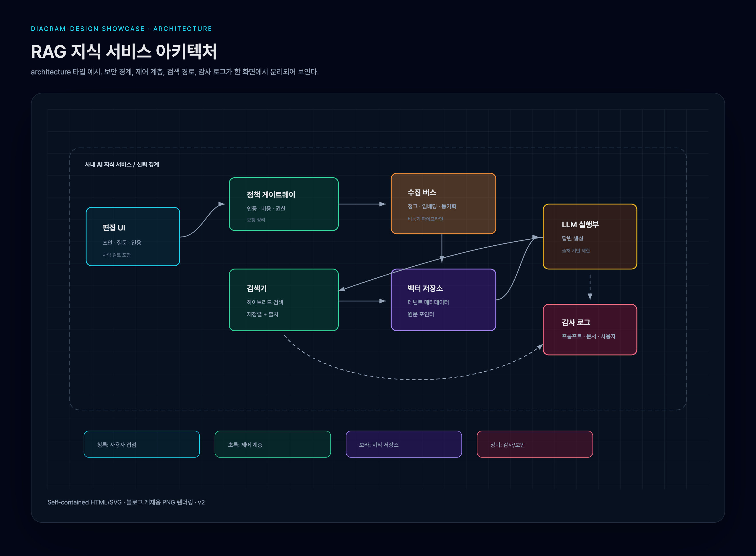Click the text 테넌트 메타데이터

pos(428,302)
